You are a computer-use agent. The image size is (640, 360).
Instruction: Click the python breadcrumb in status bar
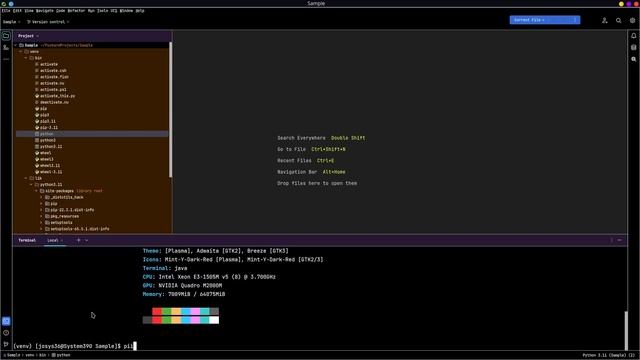coord(61,356)
